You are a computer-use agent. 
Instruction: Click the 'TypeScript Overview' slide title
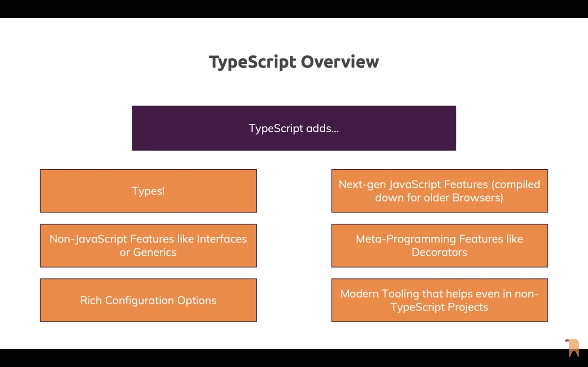[x=294, y=62]
